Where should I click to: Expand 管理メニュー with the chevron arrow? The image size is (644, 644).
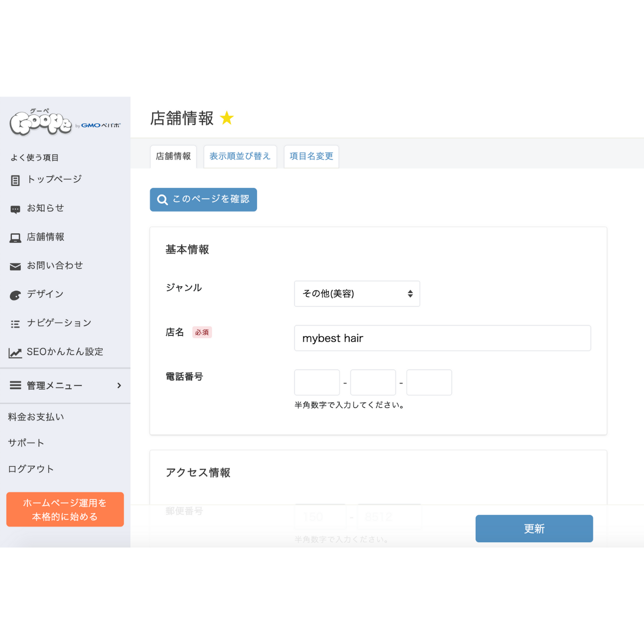point(119,385)
